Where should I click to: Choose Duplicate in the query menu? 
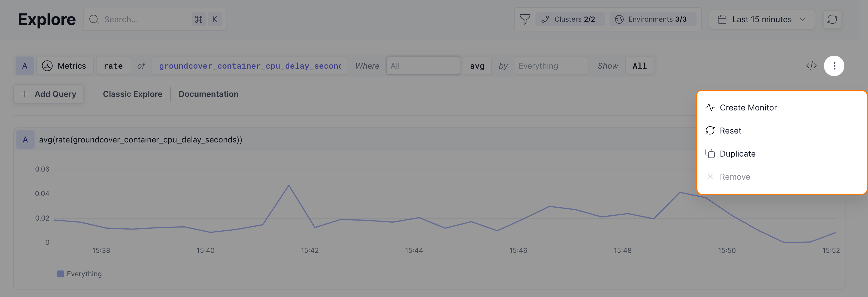[x=737, y=154]
